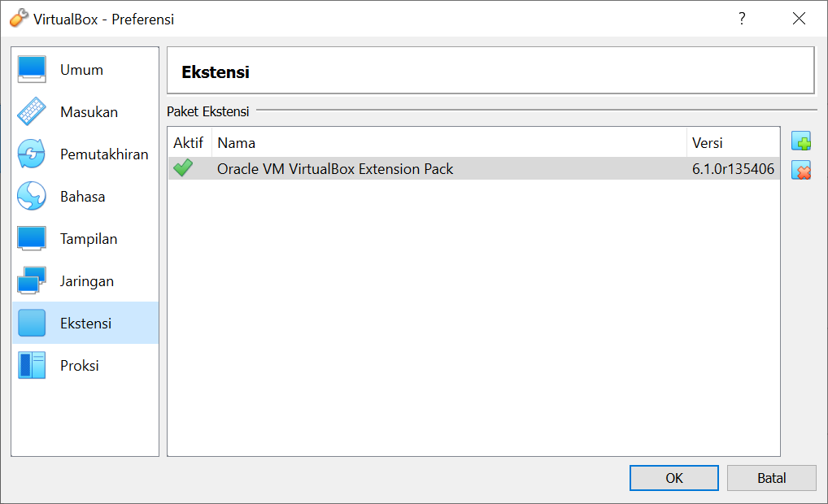This screenshot has width=828, height=504.
Task: Add a new extension package
Action: tap(801, 141)
